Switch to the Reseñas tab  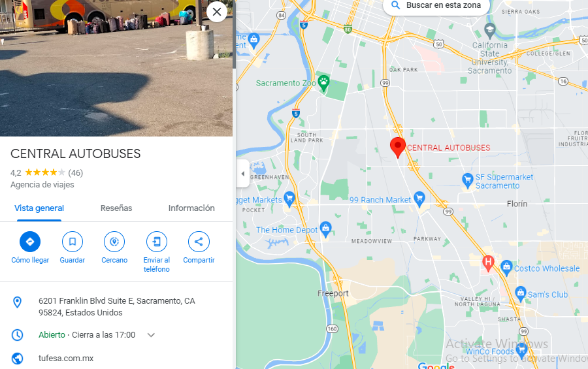(x=116, y=208)
